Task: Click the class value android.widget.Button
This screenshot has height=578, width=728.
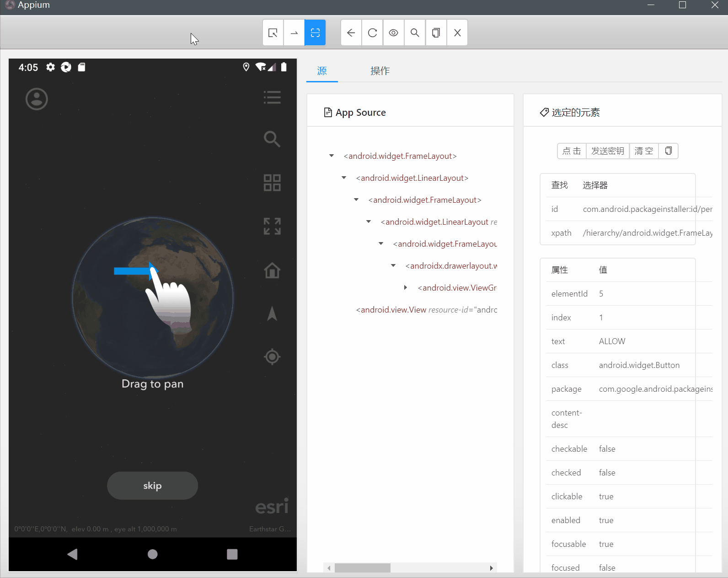Action: tap(639, 365)
